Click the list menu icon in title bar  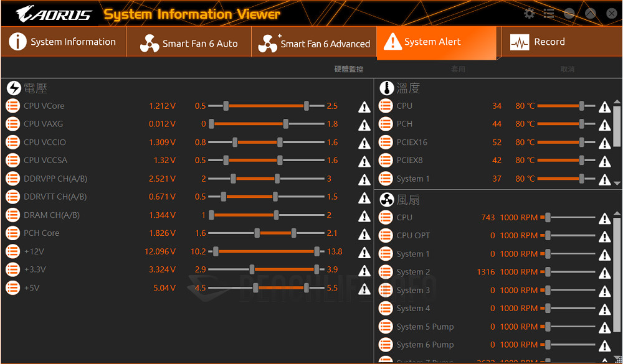549,12
